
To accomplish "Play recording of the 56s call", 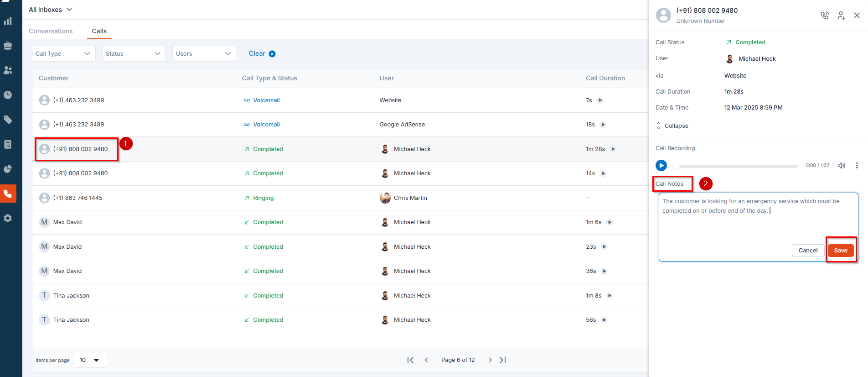I will (x=604, y=320).
